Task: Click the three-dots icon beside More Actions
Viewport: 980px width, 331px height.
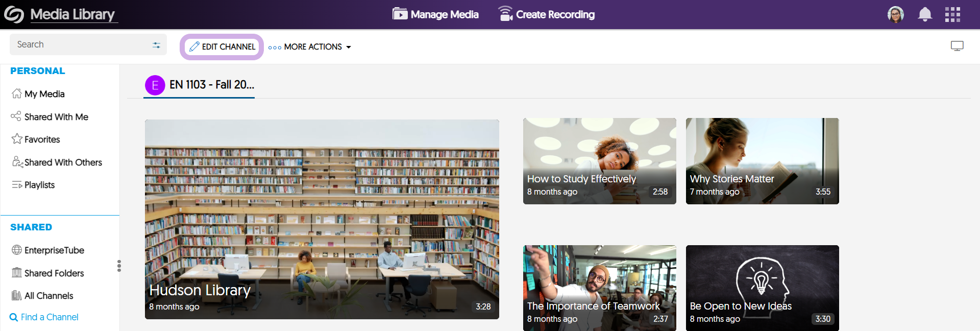Action: (275, 48)
